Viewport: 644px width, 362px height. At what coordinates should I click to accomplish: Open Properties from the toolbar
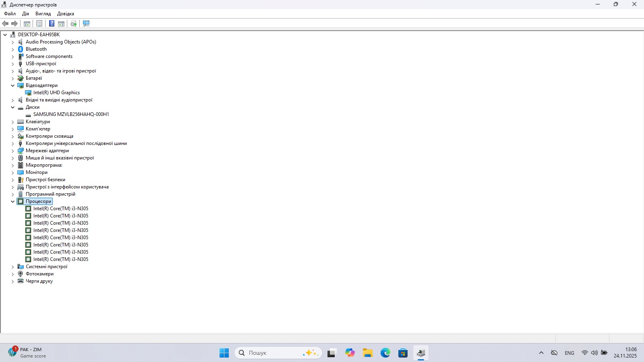click(x=39, y=23)
